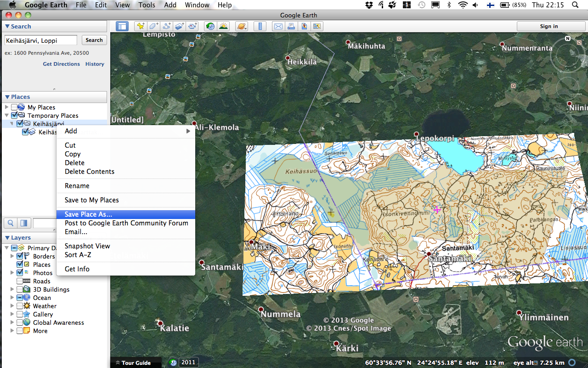Click the panel toggle icon beside magnifier

click(x=23, y=223)
